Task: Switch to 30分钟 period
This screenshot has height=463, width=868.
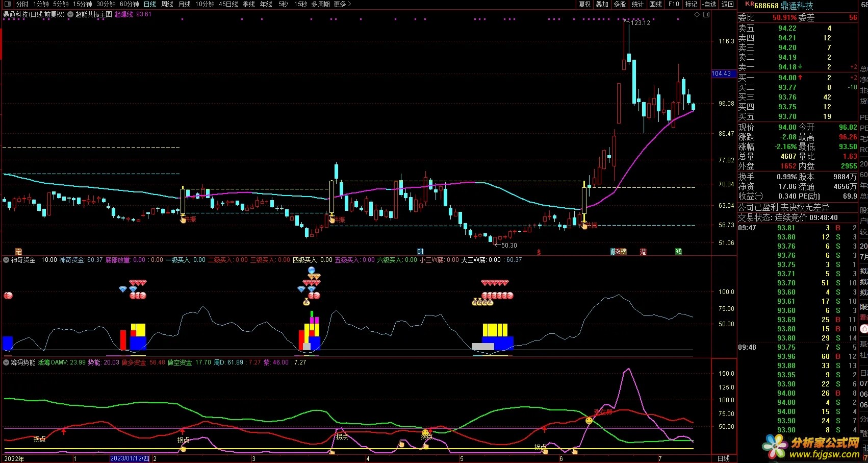Action: [106, 4]
